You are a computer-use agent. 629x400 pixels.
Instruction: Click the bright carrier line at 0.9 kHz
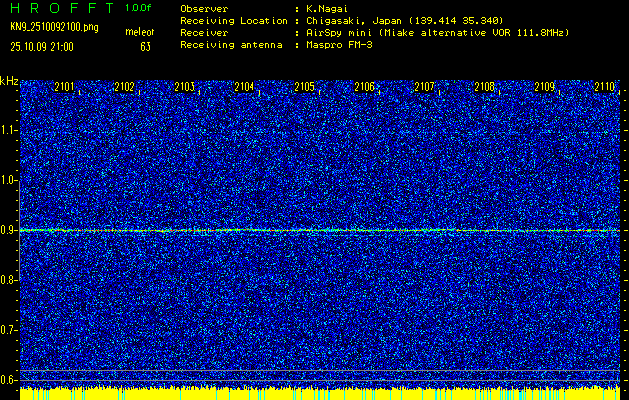pos(320,230)
